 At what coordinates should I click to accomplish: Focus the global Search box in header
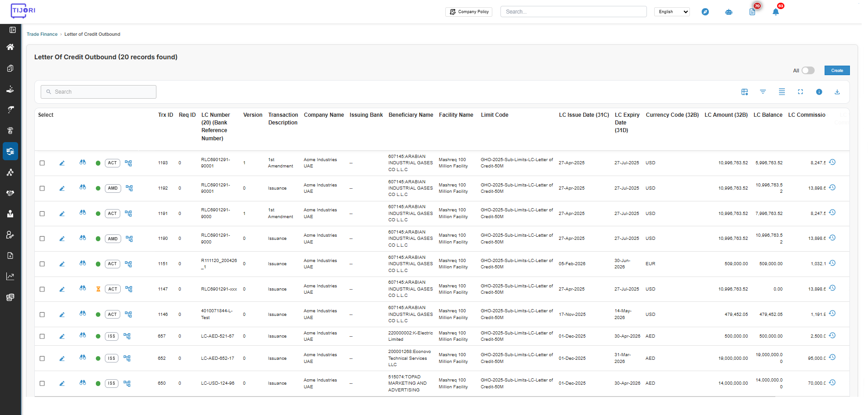[573, 12]
